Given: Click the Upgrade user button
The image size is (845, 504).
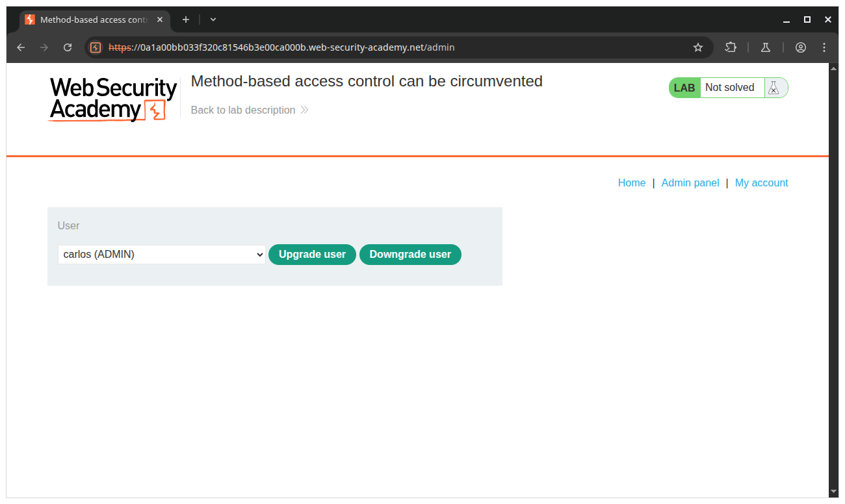Looking at the screenshot, I should point(312,254).
